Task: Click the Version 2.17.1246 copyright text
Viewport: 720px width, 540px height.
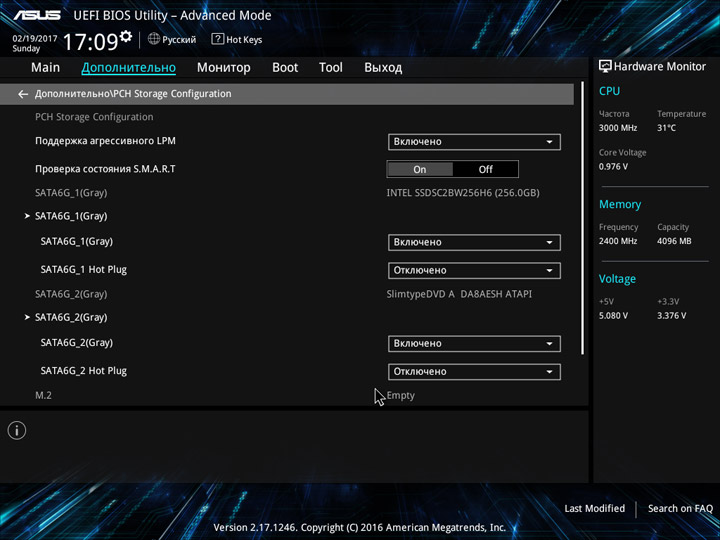Action: click(360, 528)
